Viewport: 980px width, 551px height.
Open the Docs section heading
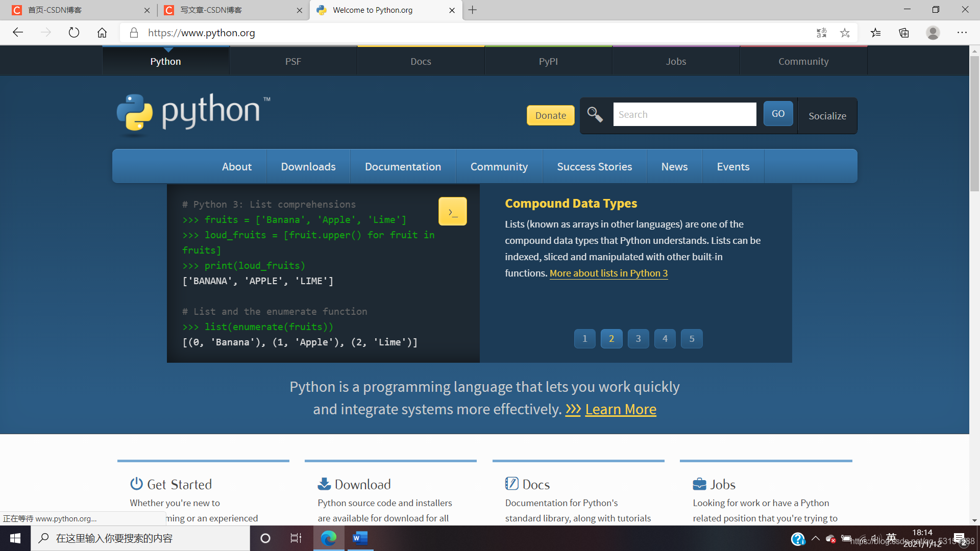[536, 484]
